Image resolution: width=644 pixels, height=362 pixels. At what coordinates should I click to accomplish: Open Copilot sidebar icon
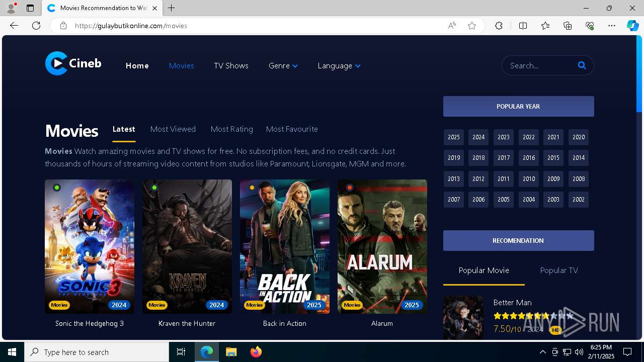point(632,26)
